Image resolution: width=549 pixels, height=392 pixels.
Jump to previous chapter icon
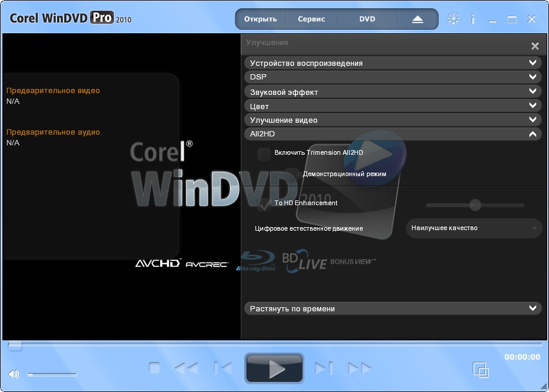click(223, 368)
